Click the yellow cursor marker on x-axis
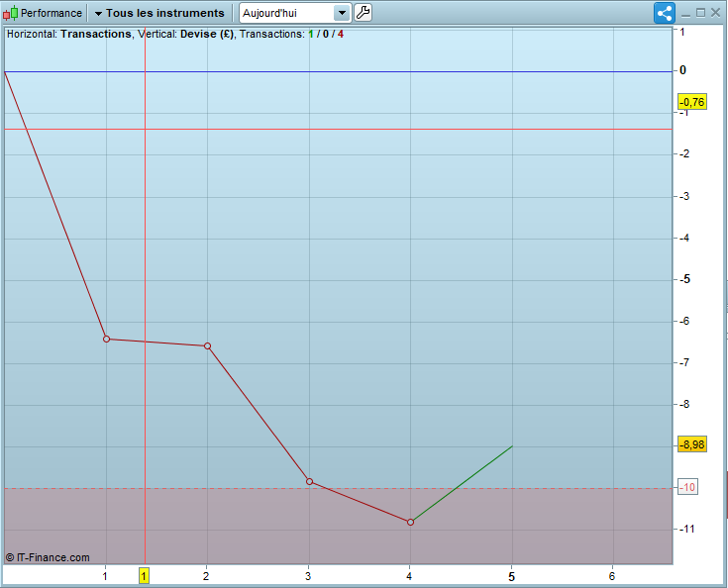Image resolution: width=728 pixels, height=588 pixels. 144,576
